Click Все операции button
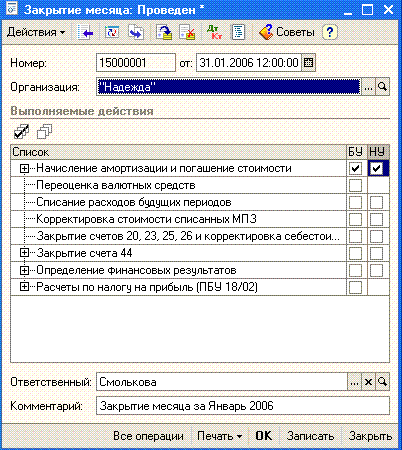The image size is (402, 450). (148, 436)
